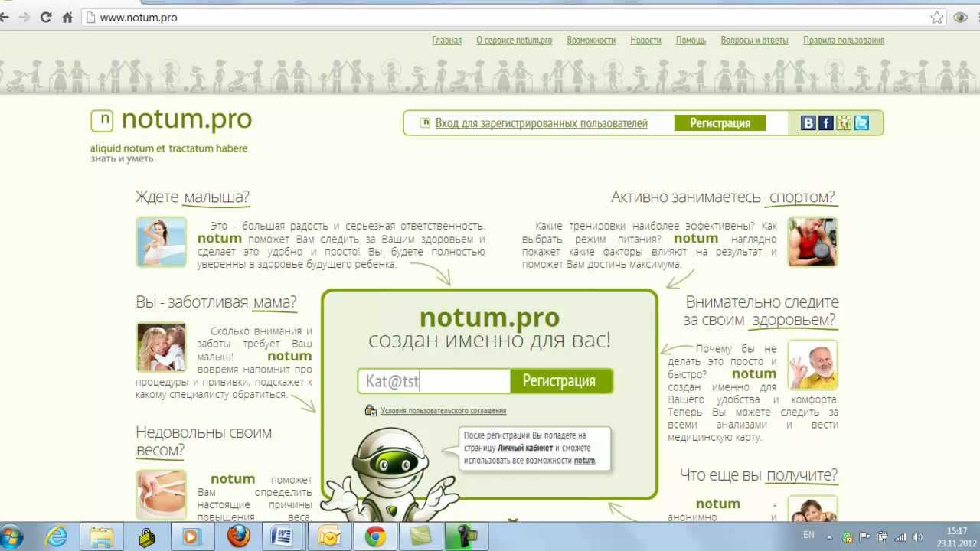Click Недовольны своим весом? heading
This screenshot has width=980, height=551.
204,441
